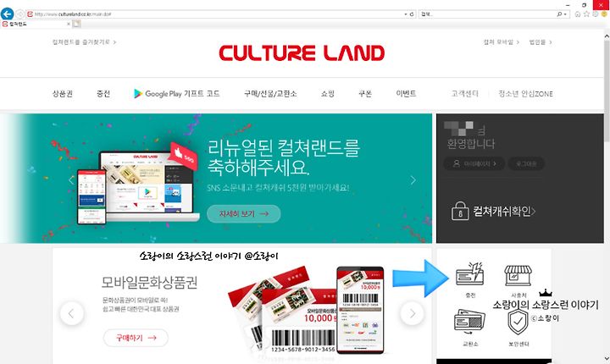Click the 충전 card charge icon

click(470, 274)
